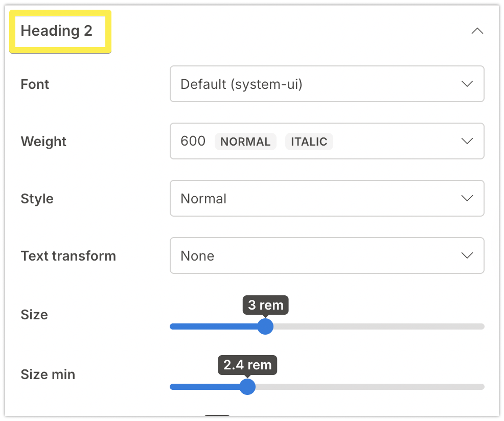Click the chevron arrow in Weight dropdown
Image resolution: width=504 pixels, height=421 pixels.
point(467,141)
